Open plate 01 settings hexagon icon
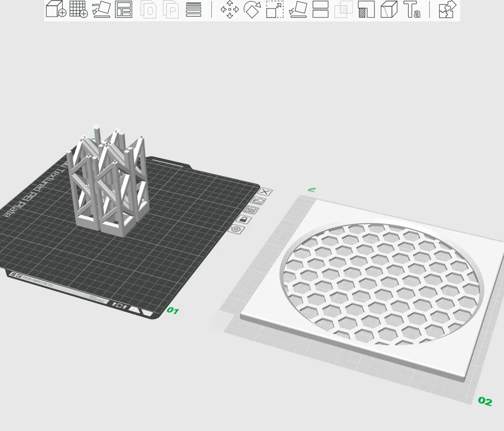Viewport: 504px width, 431px height. click(x=235, y=229)
